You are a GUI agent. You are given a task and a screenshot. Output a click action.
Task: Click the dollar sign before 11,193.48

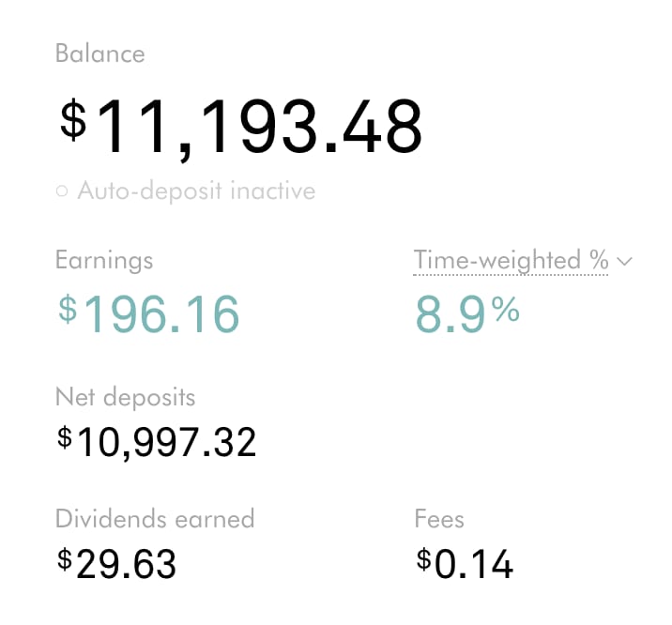click(x=73, y=119)
